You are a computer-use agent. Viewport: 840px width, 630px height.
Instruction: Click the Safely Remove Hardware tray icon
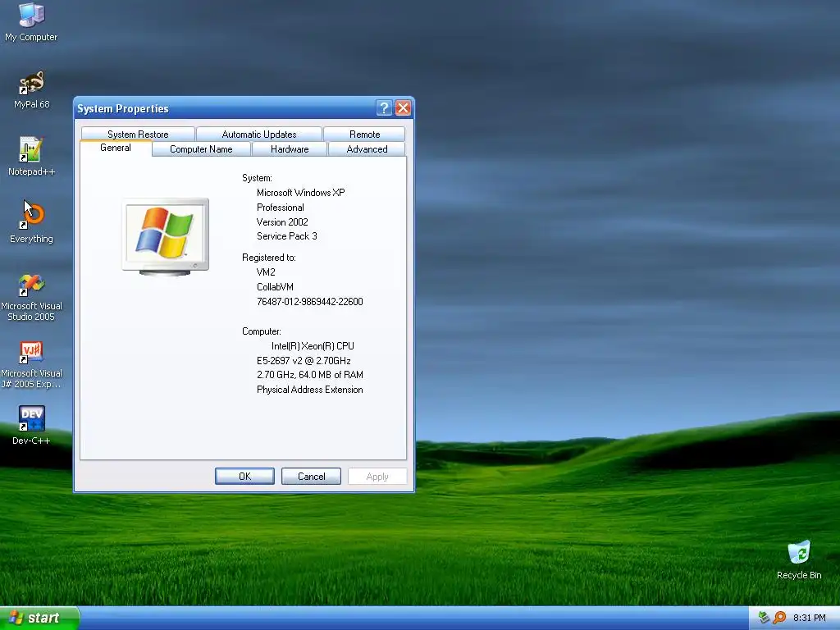click(x=764, y=618)
